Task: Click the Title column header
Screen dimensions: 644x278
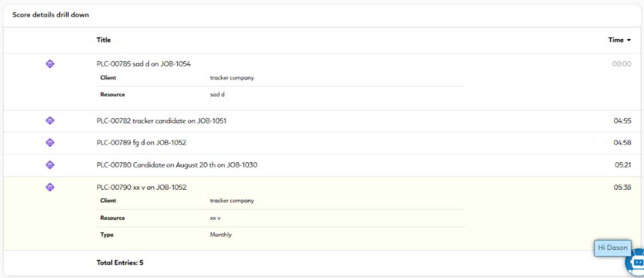Action: [x=104, y=40]
